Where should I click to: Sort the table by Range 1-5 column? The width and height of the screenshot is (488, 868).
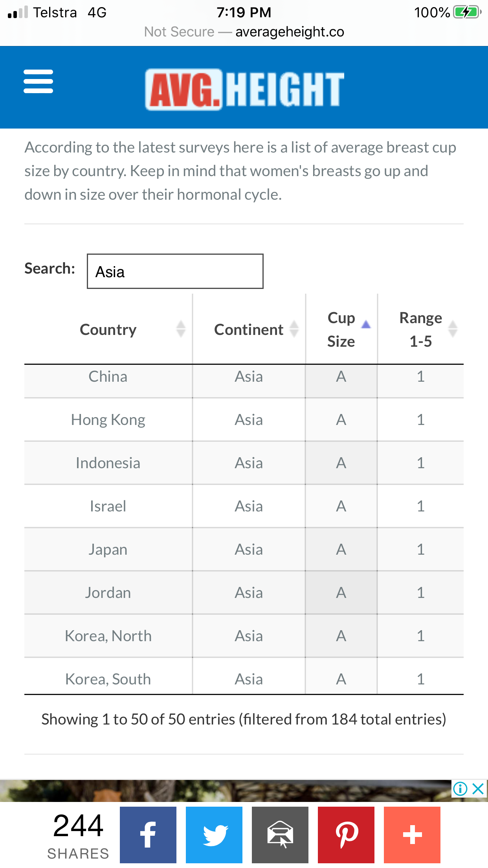coord(420,329)
